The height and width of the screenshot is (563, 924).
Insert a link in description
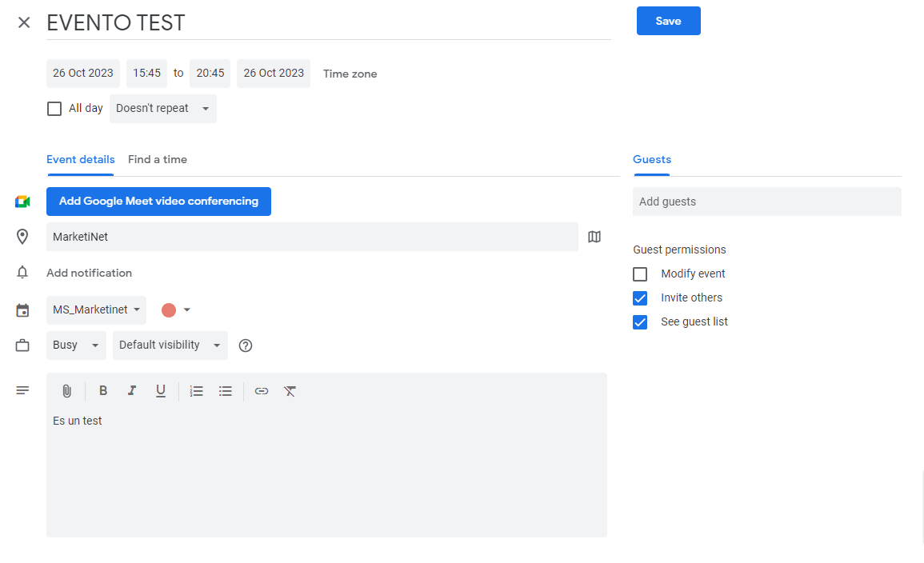click(x=261, y=391)
